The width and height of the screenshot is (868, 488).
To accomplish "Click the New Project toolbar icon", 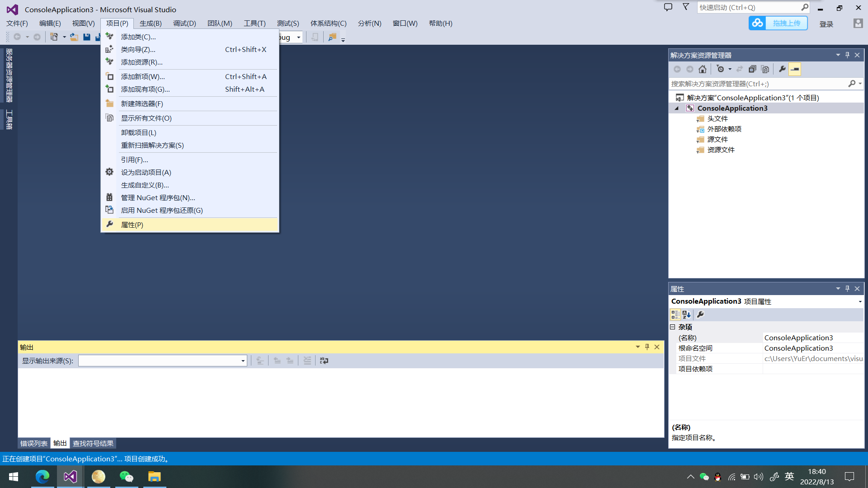I will 54,37.
